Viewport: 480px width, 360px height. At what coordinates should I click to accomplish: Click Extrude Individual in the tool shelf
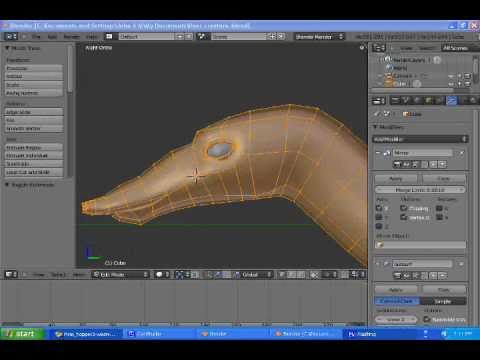pyautogui.click(x=34, y=156)
